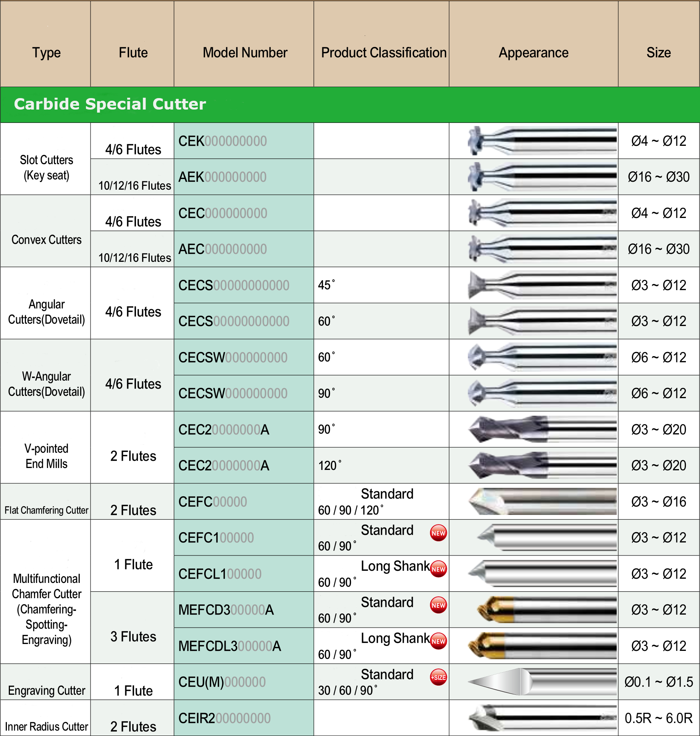The width and height of the screenshot is (700, 736).
Task: Open the gold MEFCDL3 long shank image
Action: click(x=542, y=646)
